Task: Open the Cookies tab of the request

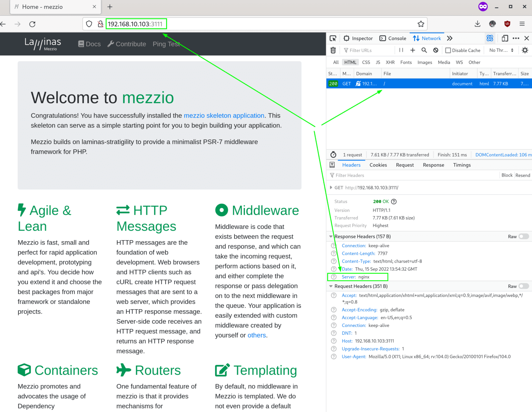Action: pyautogui.click(x=378, y=165)
